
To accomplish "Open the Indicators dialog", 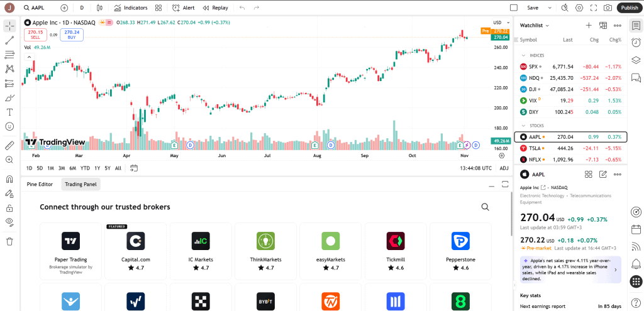I will click(x=131, y=8).
